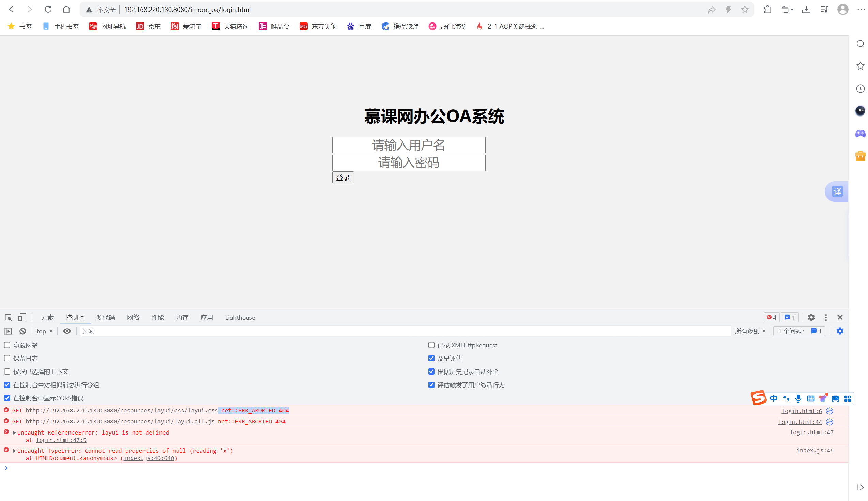Switch to 网络 tab
This screenshot has width=868, height=501.
133,317
